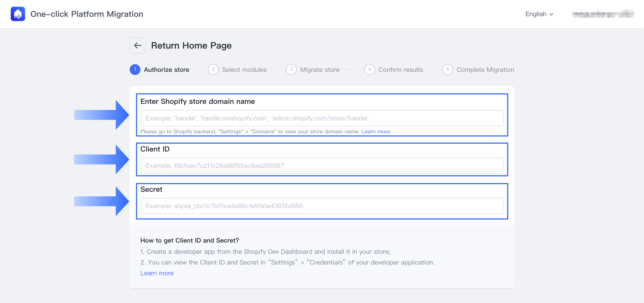Viewport: 644px width, 303px height.
Task: Click the One-click Platform Migration logo icon
Action: pos(18,14)
